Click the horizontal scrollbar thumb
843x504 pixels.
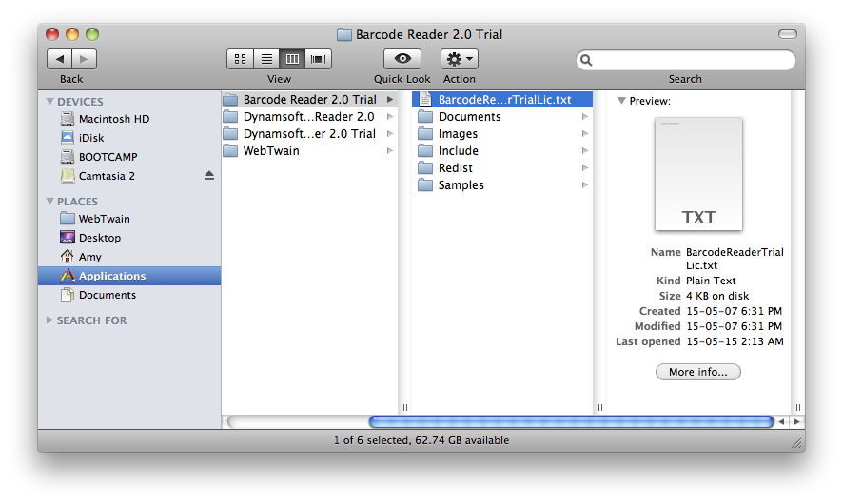tap(571, 422)
